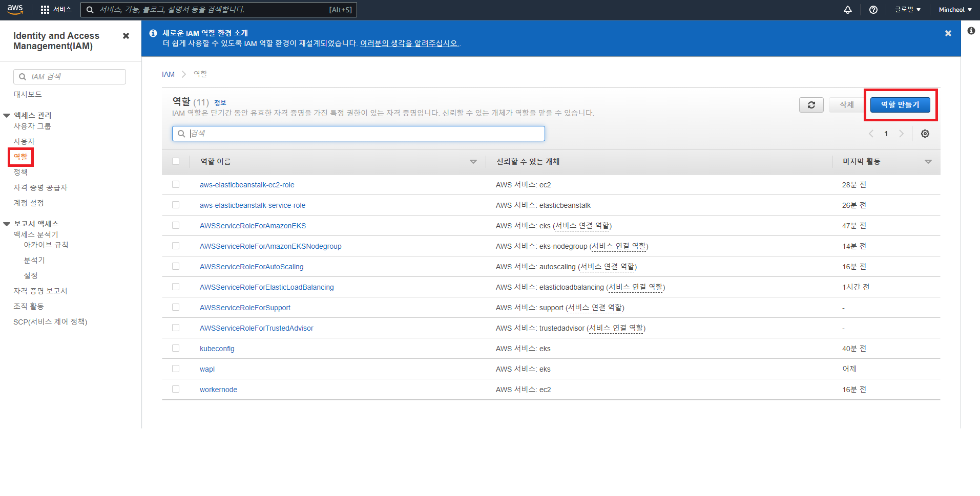Open 설정 under 액세스 분석기
Viewport: 980px width, 496px height.
tap(31, 275)
